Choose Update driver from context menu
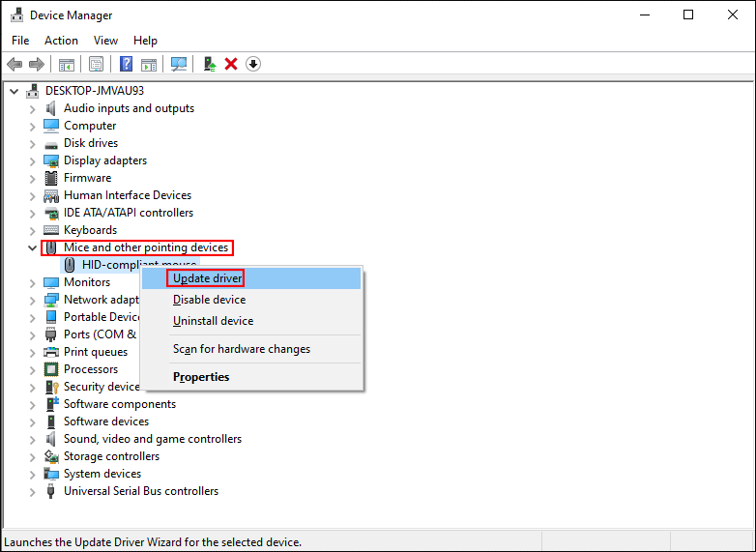The width and height of the screenshot is (756, 552). pyautogui.click(x=251, y=278)
